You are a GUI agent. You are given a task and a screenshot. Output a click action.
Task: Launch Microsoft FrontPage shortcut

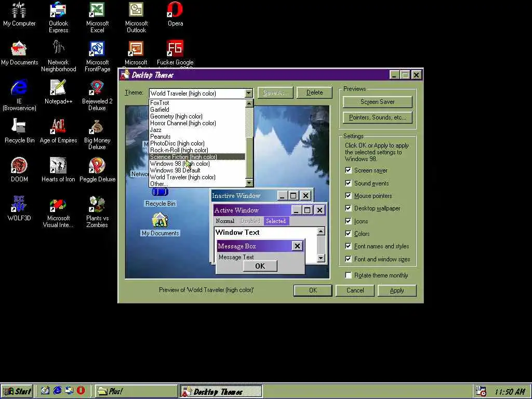97,56
